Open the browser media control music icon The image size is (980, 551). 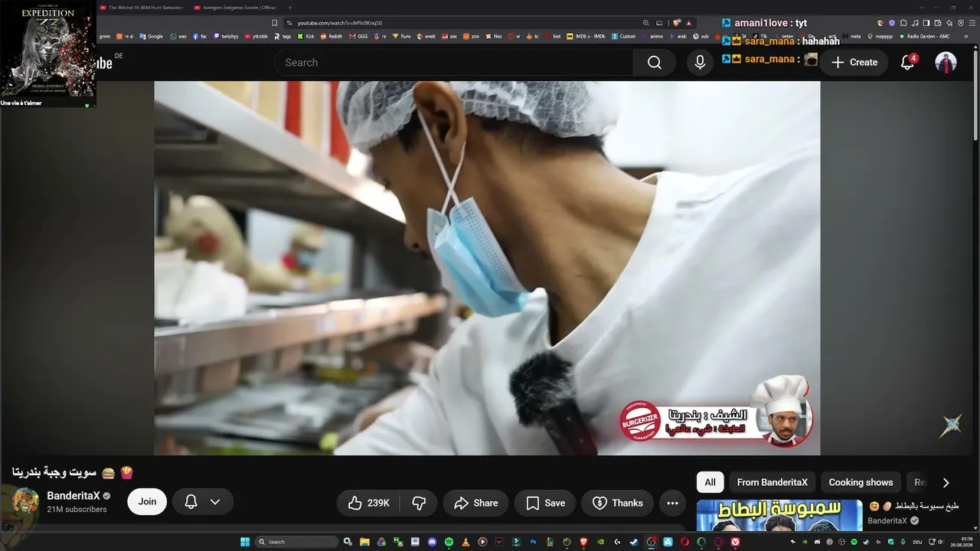pos(915,23)
